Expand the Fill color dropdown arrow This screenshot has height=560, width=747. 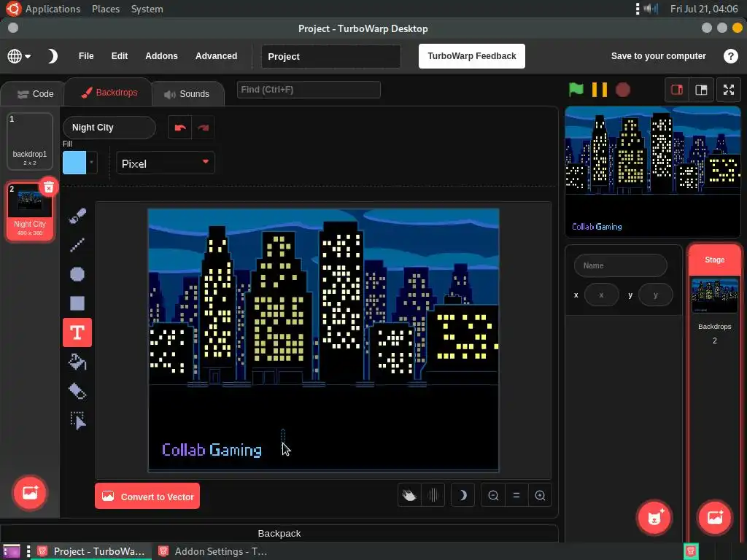click(91, 163)
